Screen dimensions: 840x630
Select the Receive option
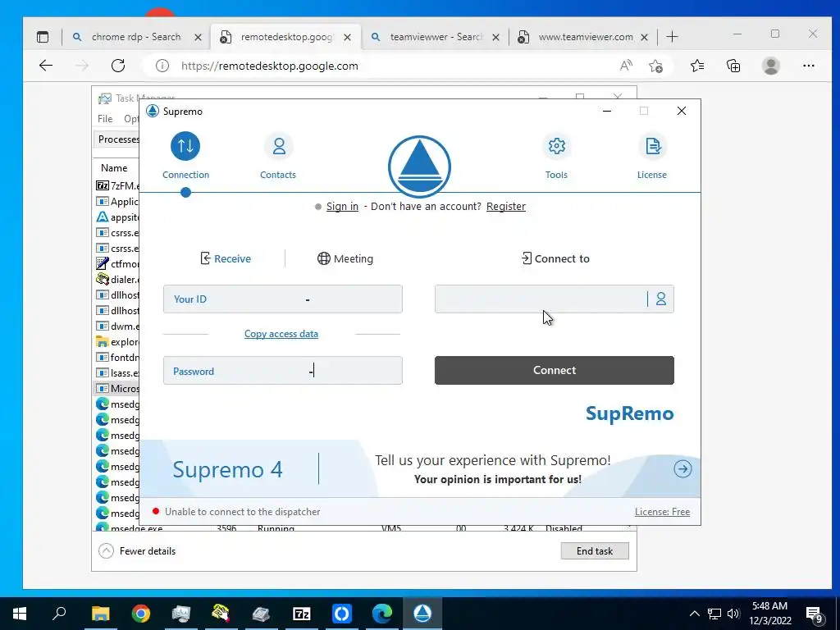(x=226, y=258)
